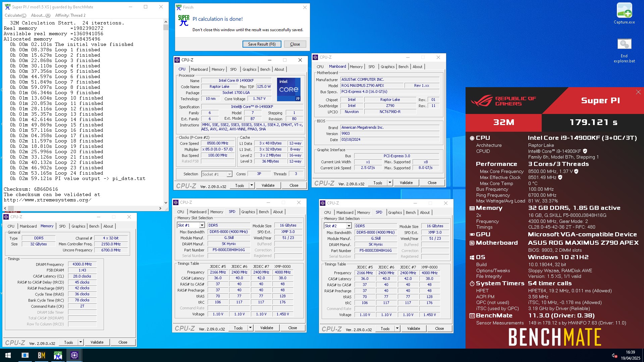The width and height of the screenshot is (644, 362).
Task: Open Tools dropdown arrow in Slot #2 SPD window
Action: tap(397, 328)
